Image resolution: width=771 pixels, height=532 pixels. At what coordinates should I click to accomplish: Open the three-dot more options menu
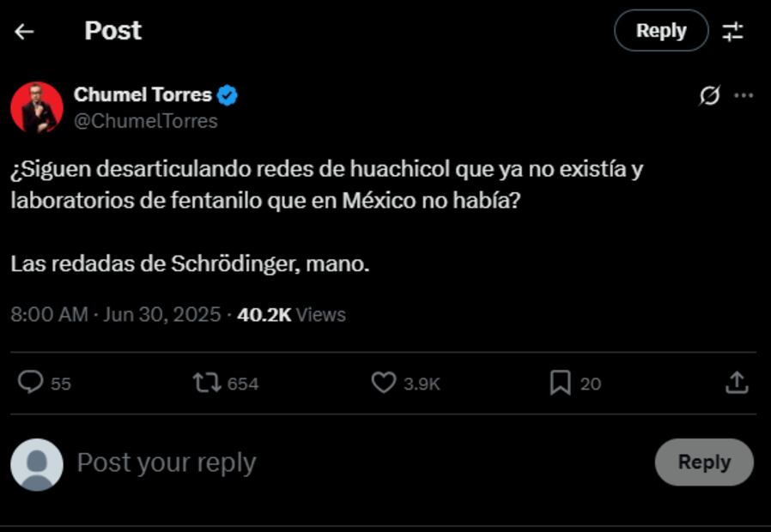(x=744, y=95)
